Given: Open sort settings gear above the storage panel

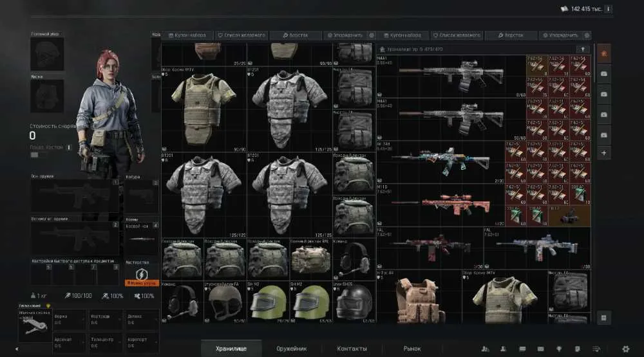Looking at the screenshot, I should pyautogui.click(x=587, y=35).
